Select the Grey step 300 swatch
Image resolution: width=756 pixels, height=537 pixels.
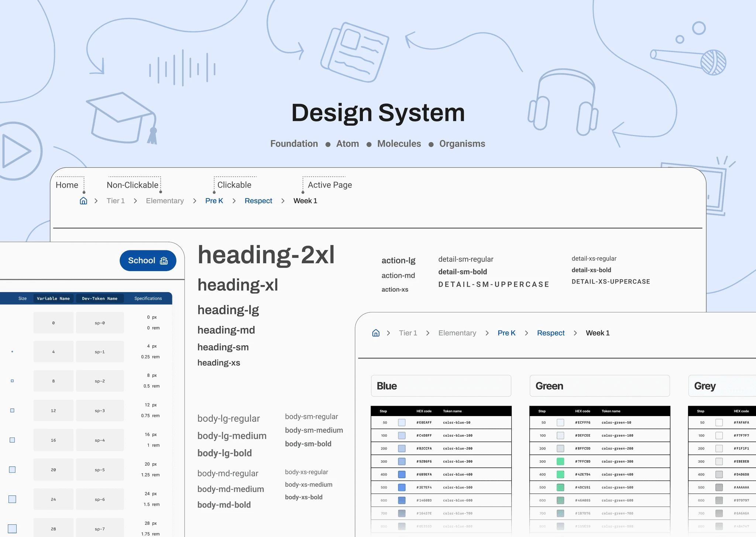[719, 461]
